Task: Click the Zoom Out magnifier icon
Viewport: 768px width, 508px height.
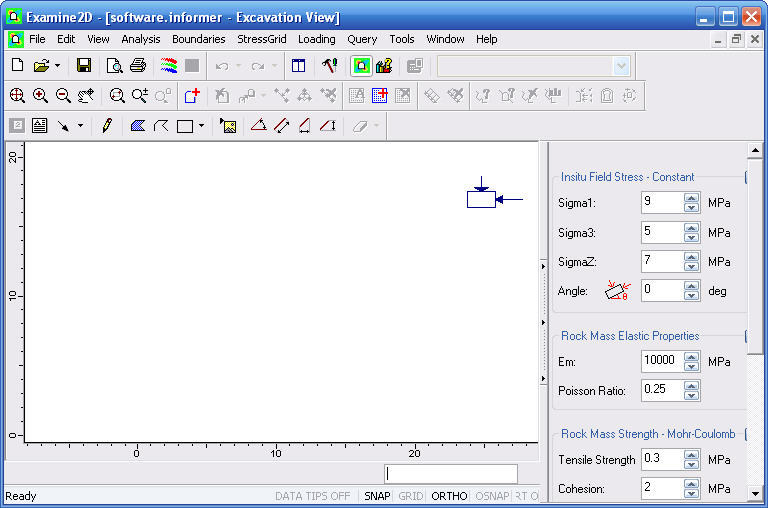Action: [x=63, y=96]
